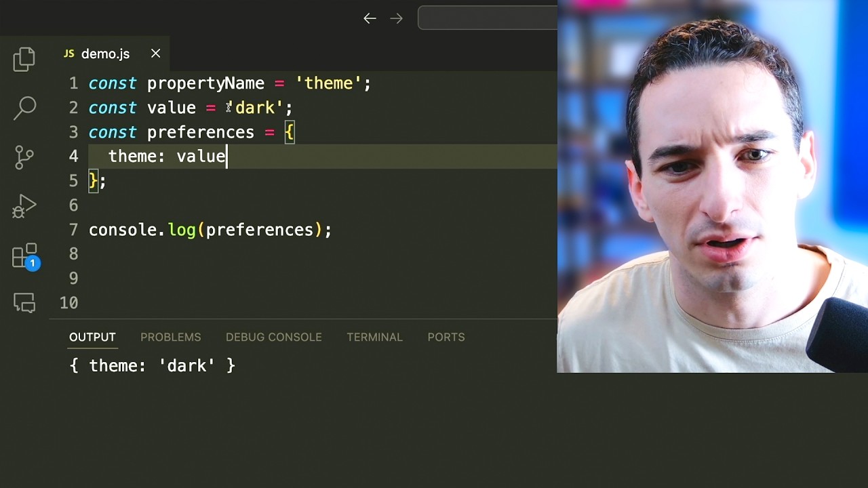
Task: Switch to the TERMINAL panel tab
Action: (x=375, y=337)
